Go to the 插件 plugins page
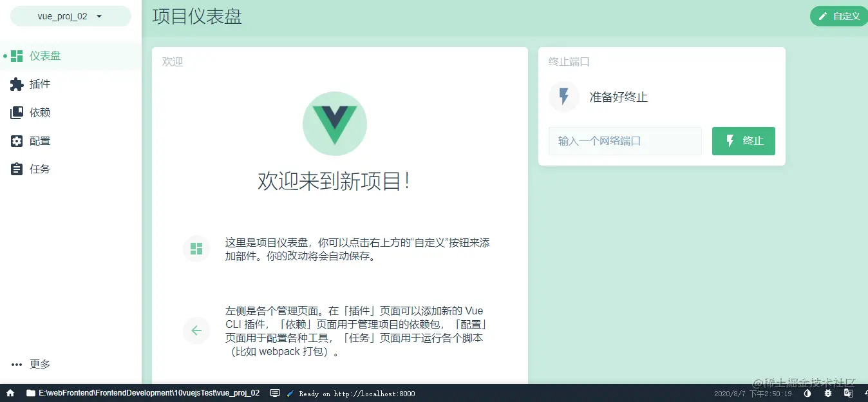The width and height of the screenshot is (868, 402). (x=71, y=84)
